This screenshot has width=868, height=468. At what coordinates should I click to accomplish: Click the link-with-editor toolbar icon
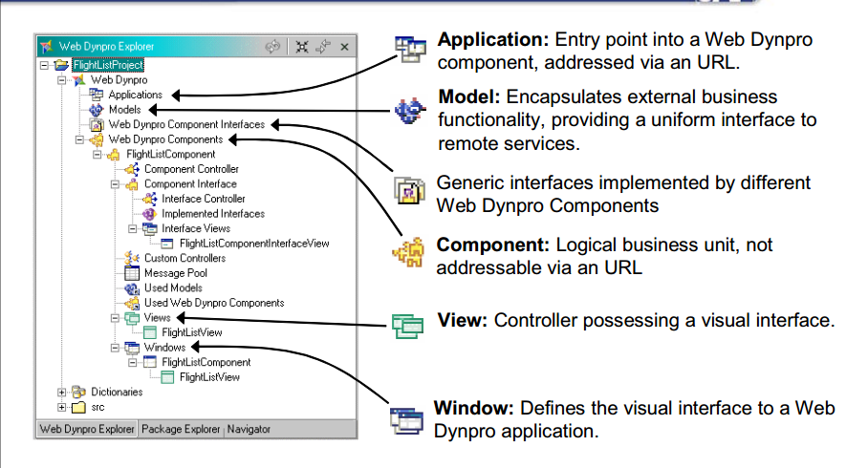coord(272,47)
